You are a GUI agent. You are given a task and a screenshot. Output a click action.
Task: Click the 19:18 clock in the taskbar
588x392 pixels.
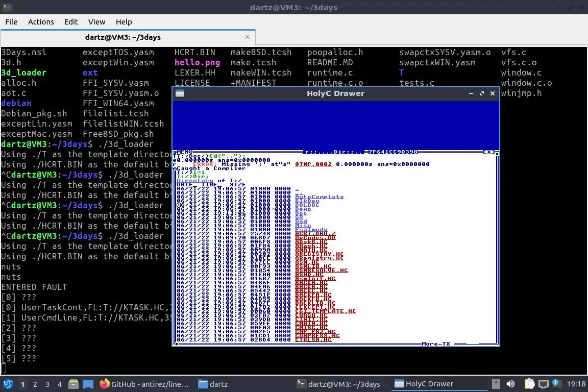(x=576, y=384)
